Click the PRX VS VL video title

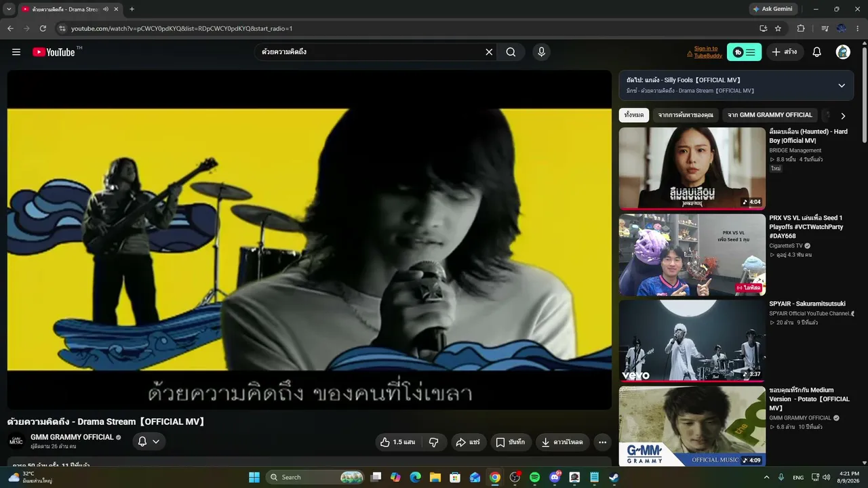[x=806, y=227]
